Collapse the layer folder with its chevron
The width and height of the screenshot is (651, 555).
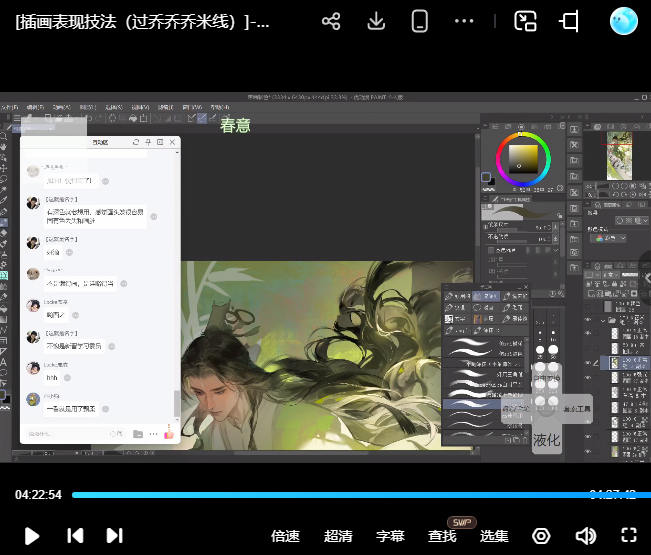(x=603, y=320)
